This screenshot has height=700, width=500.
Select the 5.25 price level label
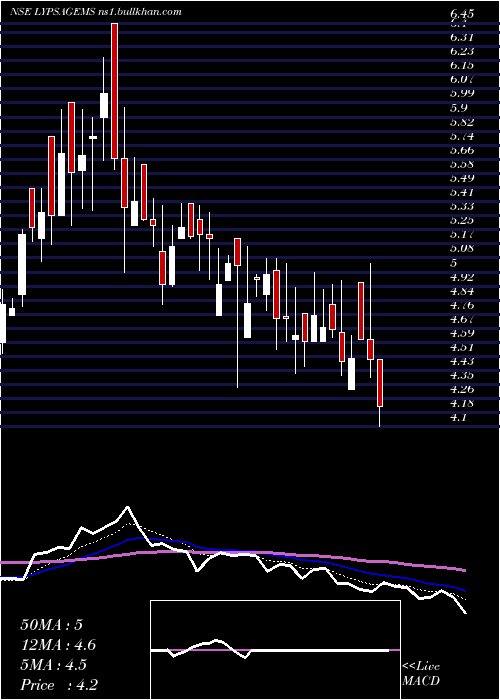(462, 221)
